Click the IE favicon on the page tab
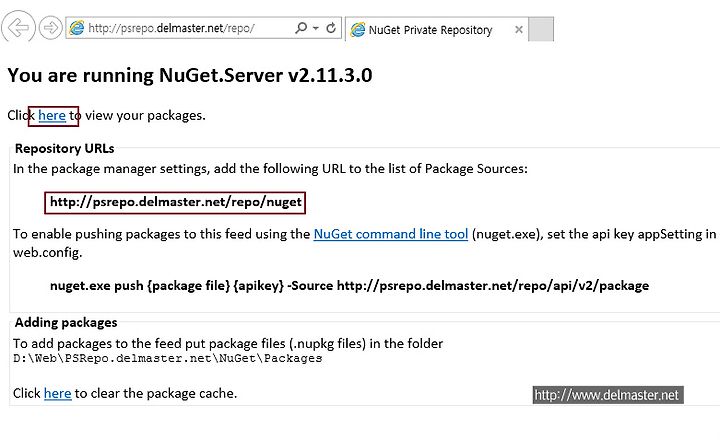Screen dimensions: 720x440 tap(358, 30)
